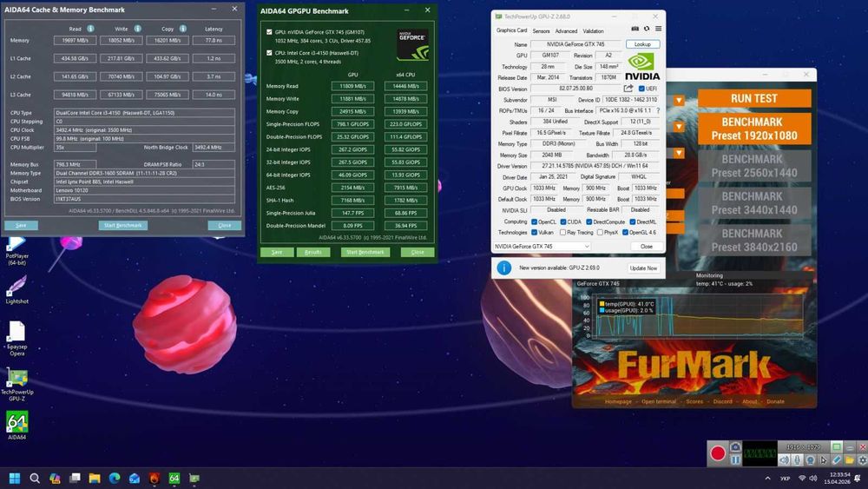Toggle DirectML checkbox
The height and width of the screenshot is (489, 868).
tap(632, 221)
